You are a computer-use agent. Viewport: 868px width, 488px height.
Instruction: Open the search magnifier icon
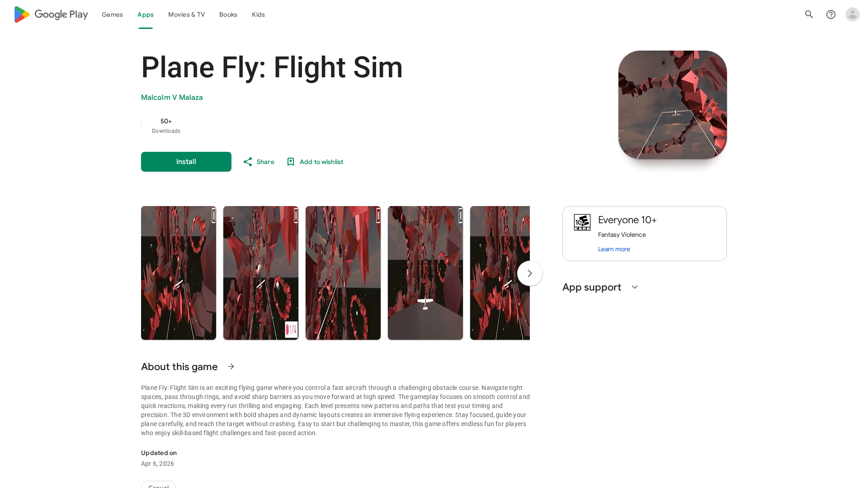click(809, 14)
